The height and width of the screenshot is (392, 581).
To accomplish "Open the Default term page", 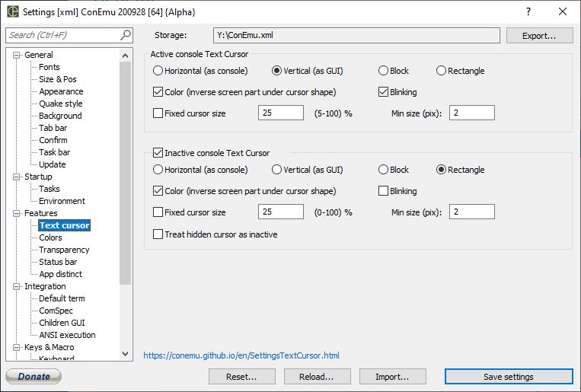I will (x=62, y=298).
